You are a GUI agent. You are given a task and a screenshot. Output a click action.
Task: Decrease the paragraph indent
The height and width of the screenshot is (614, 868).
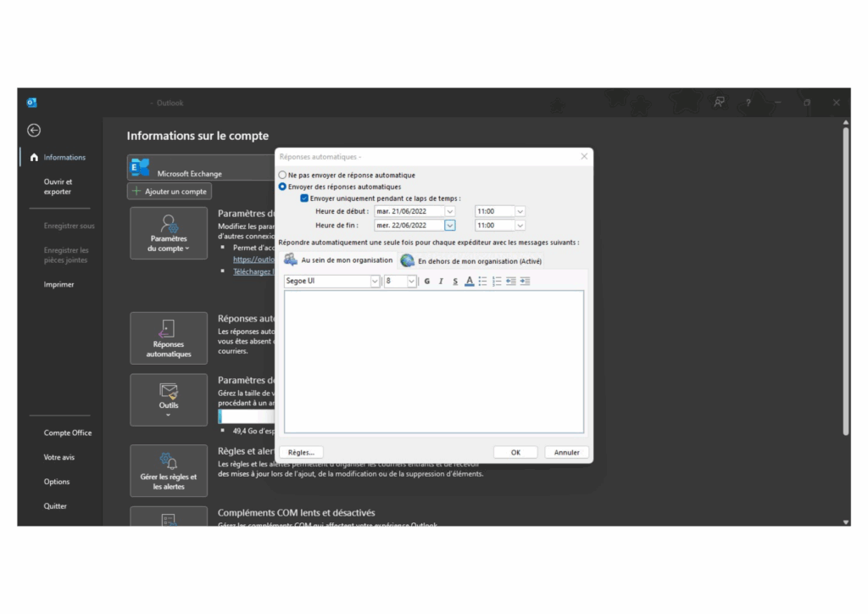511,282
